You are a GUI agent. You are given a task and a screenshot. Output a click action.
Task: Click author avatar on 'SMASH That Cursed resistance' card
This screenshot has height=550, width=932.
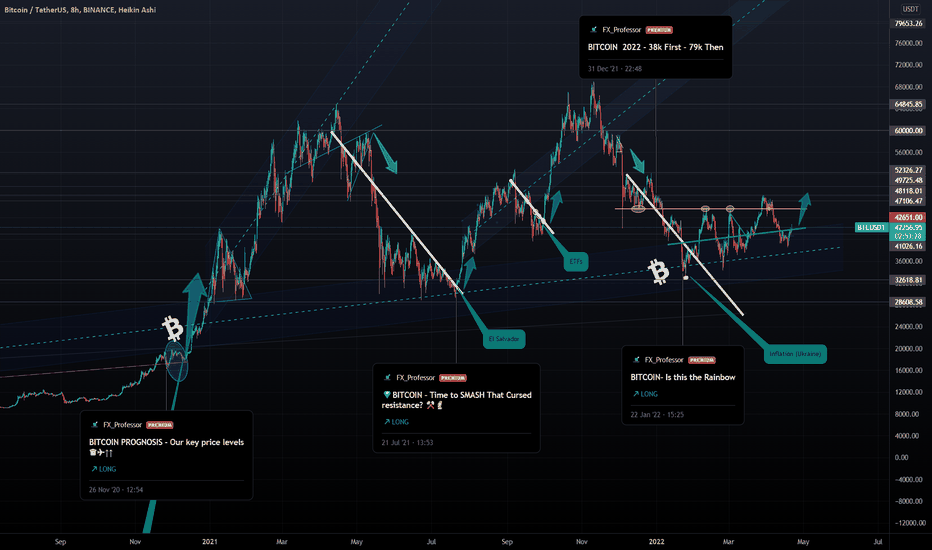point(388,378)
